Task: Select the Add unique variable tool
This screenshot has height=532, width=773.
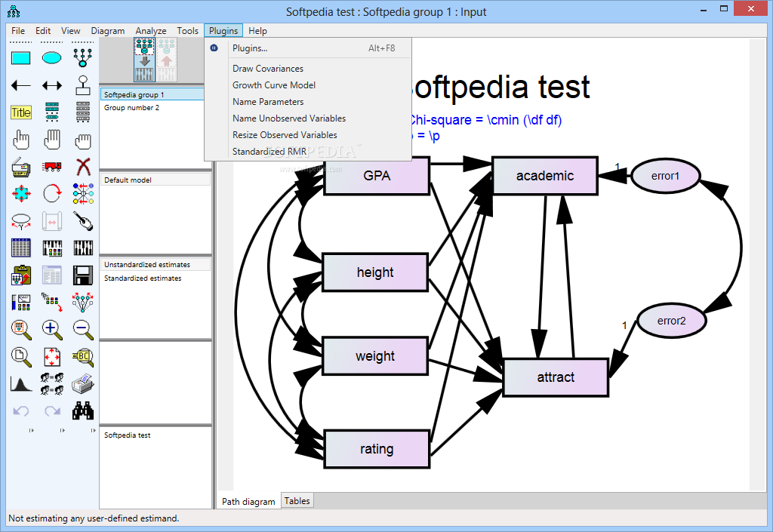Action: [83, 86]
